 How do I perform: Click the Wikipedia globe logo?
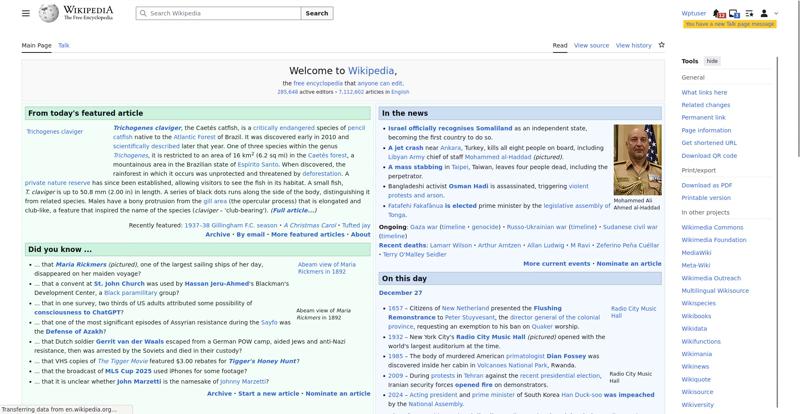[x=49, y=14]
